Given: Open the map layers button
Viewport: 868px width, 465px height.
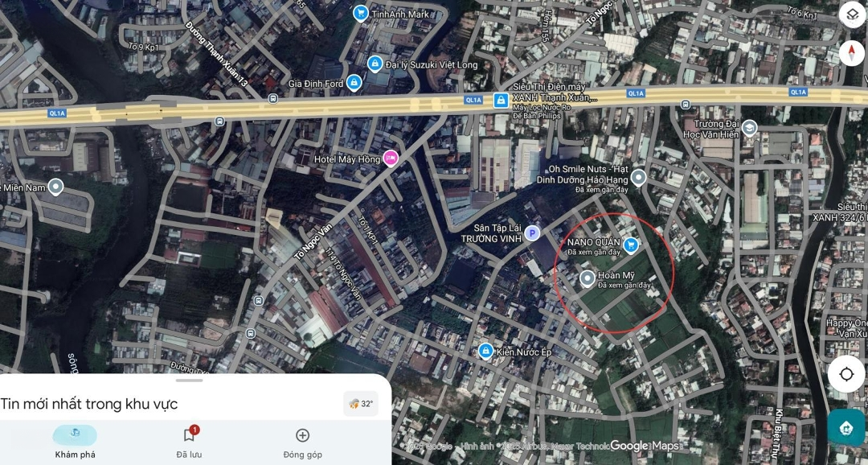Looking at the screenshot, I should pos(852,15).
